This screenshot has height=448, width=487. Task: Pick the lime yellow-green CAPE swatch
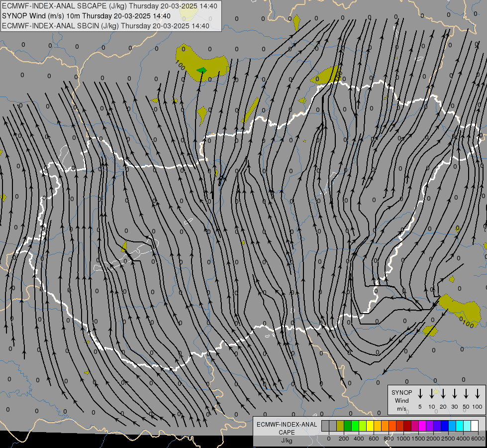pyautogui.click(x=363, y=426)
